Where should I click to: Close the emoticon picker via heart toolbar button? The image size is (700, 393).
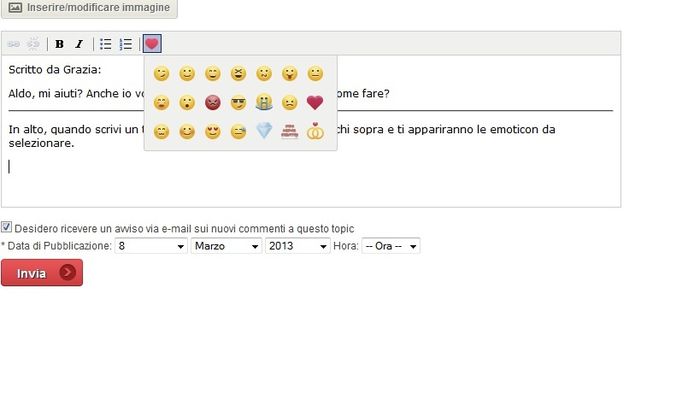tap(152, 44)
